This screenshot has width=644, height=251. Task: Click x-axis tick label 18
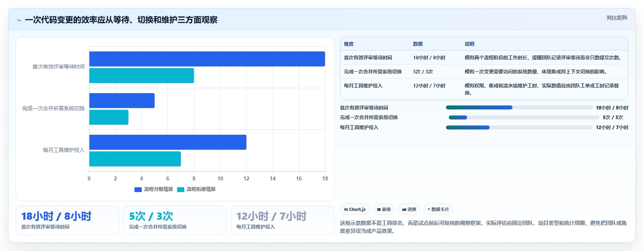pos(325,179)
